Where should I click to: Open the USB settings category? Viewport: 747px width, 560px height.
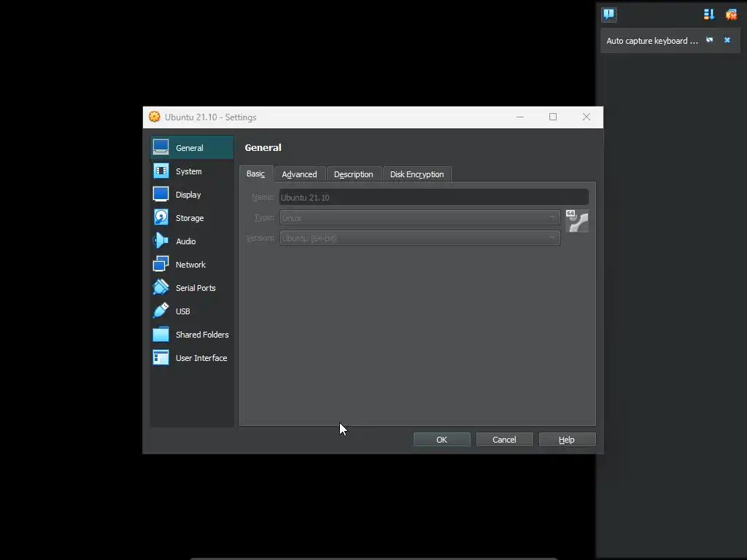(192, 311)
